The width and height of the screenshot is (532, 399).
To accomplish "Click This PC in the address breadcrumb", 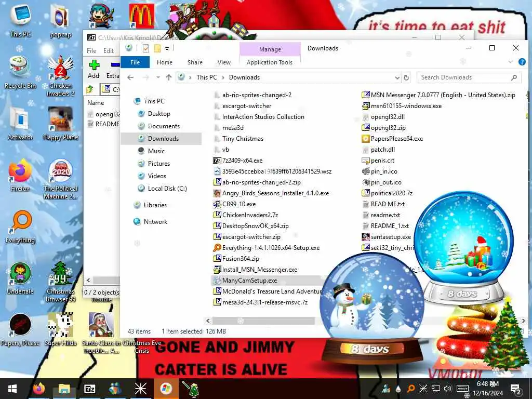I will [206, 77].
